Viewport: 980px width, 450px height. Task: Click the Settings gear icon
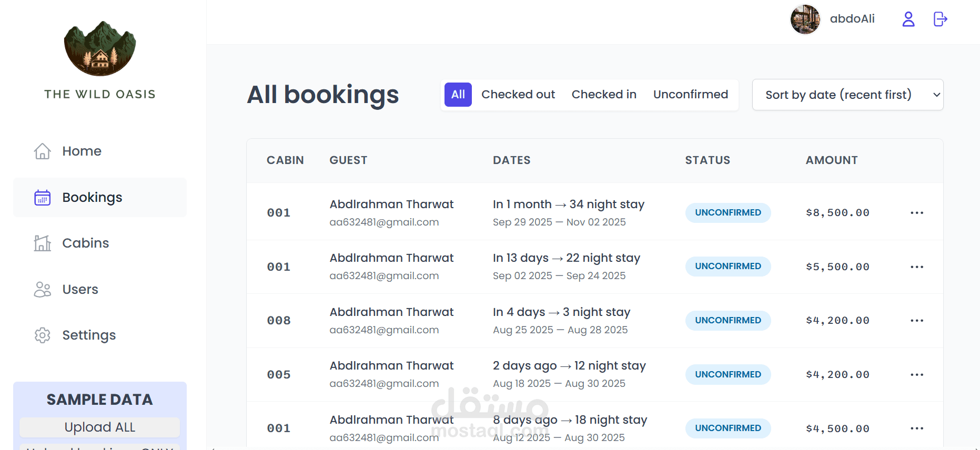pos(42,335)
